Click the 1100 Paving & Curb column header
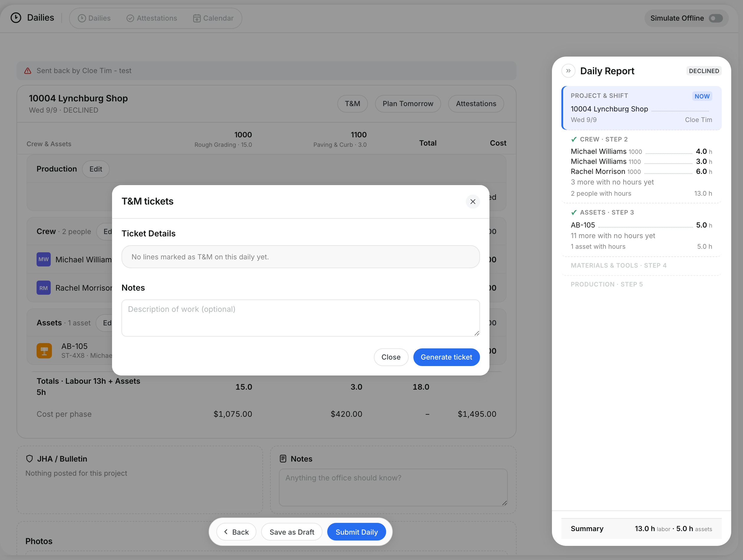 click(340, 139)
